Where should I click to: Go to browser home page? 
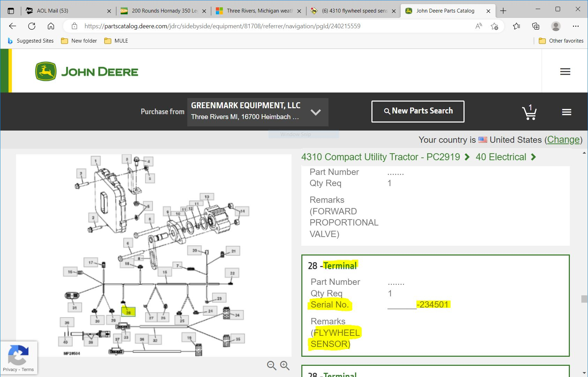pyautogui.click(x=51, y=26)
